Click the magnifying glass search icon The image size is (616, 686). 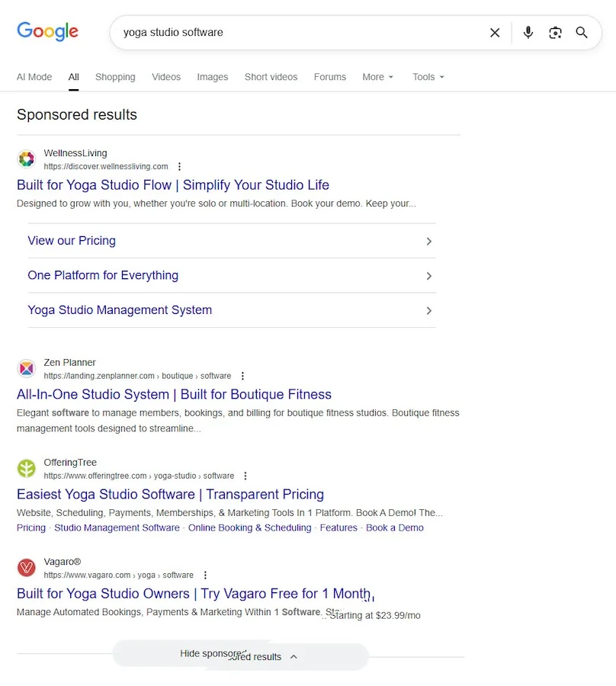582,33
